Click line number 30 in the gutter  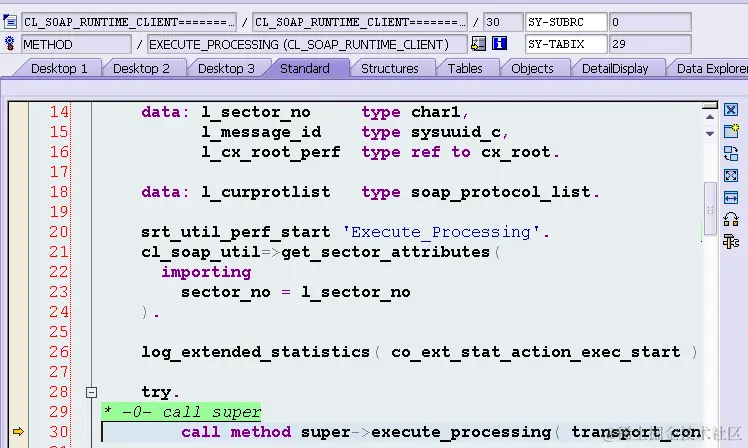pos(59,432)
